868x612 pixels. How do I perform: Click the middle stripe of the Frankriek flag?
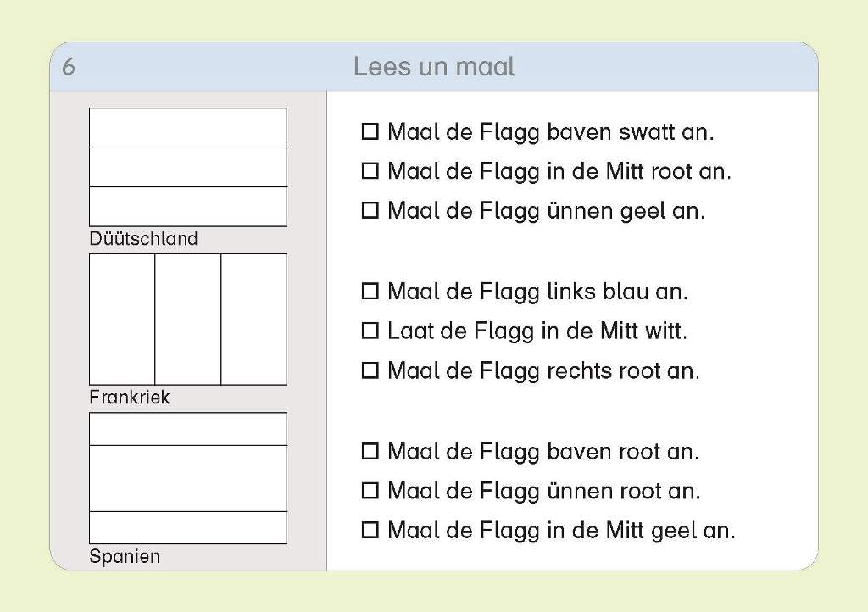(x=187, y=320)
